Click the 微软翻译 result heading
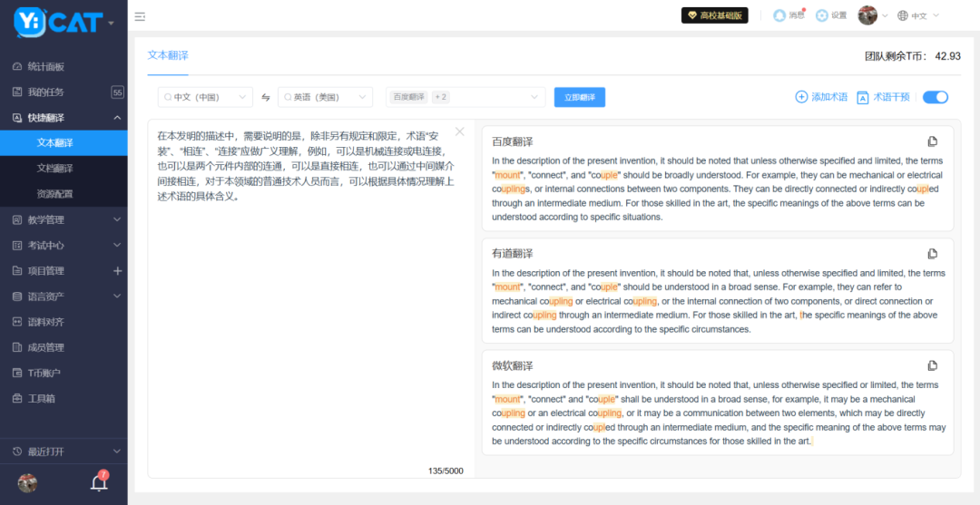 coord(513,365)
